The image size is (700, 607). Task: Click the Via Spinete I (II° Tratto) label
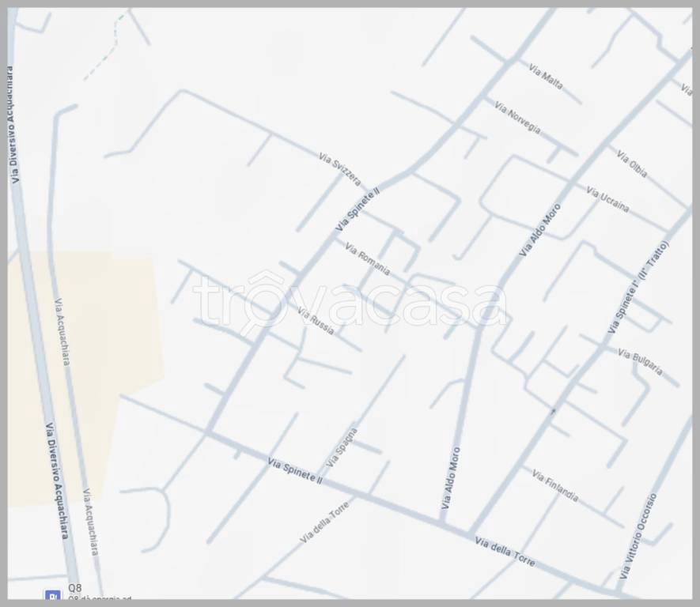(638, 288)
